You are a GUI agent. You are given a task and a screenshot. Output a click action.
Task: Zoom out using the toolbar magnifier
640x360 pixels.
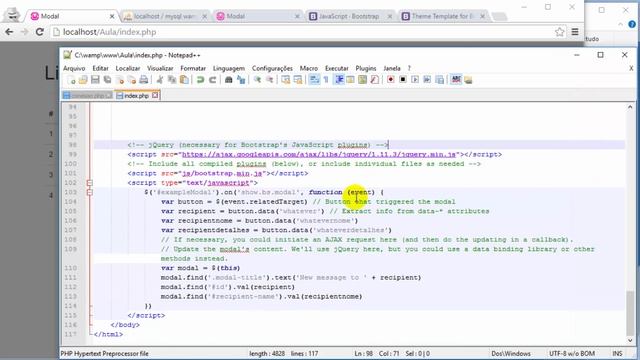coord(269,80)
